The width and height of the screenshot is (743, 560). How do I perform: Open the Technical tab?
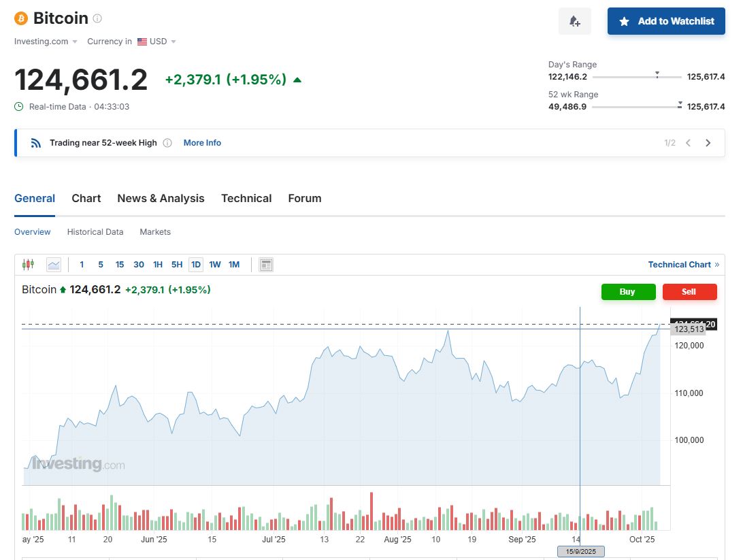coord(246,199)
